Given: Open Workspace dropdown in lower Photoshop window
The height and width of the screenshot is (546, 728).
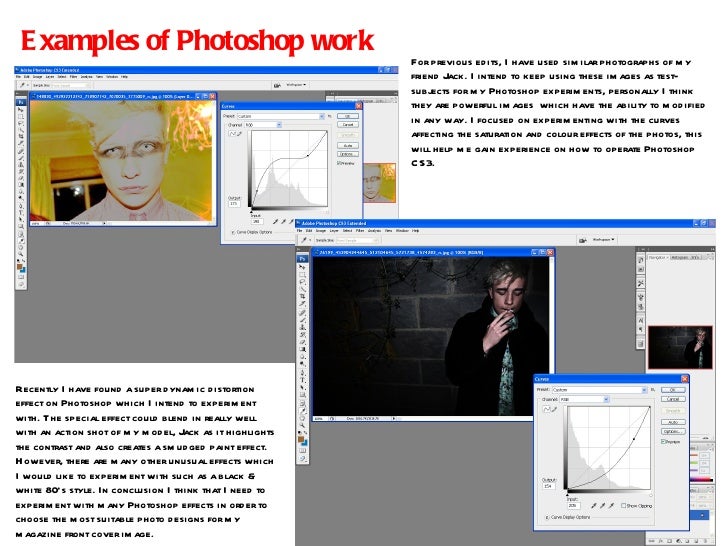Looking at the screenshot, I should pos(603,240).
